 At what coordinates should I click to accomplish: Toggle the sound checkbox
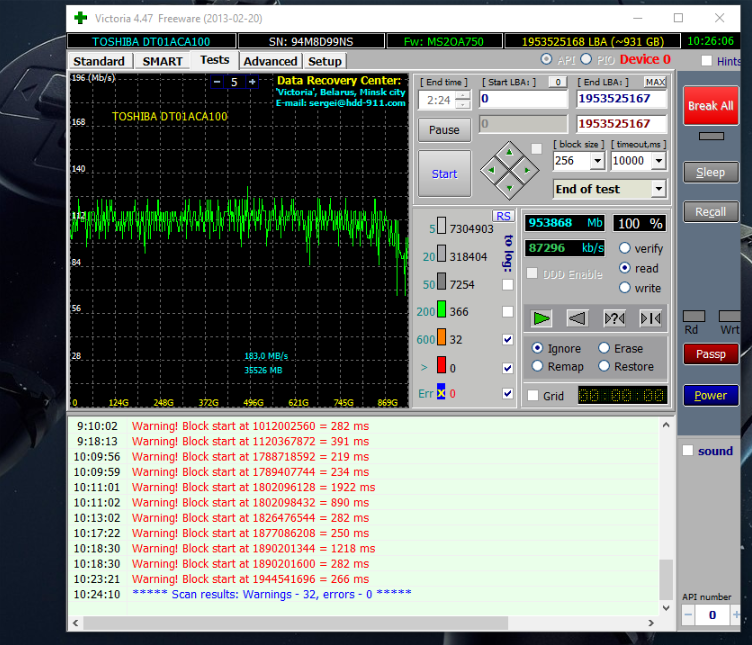coord(687,451)
